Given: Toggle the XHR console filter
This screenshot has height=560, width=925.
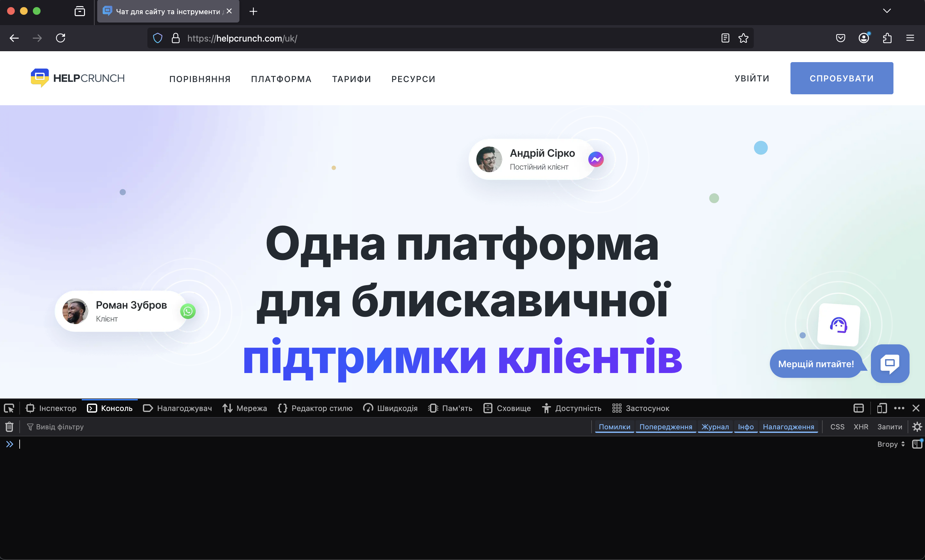Looking at the screenshot, I should [x=861, y=427].
